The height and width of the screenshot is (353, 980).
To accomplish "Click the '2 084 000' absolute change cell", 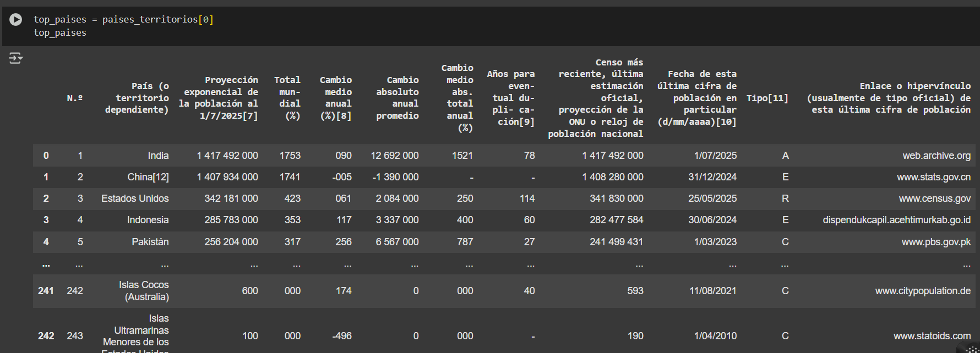I will click(x=398, y=198).
